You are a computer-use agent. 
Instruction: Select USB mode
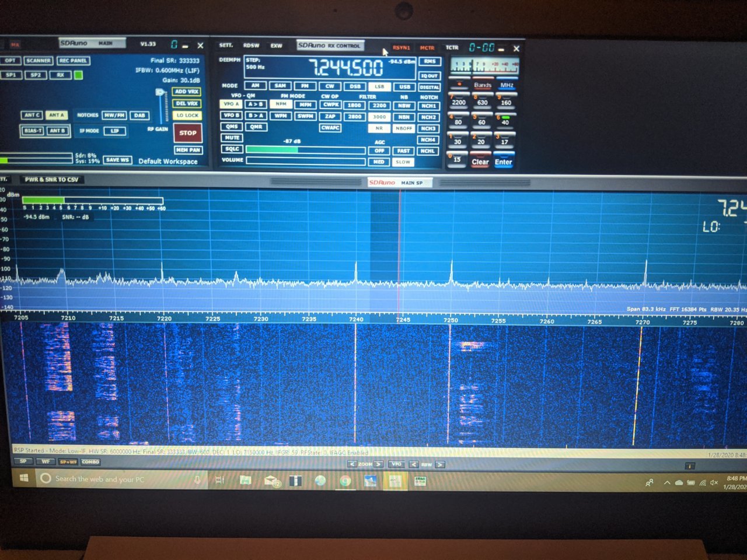pos(404,86)
